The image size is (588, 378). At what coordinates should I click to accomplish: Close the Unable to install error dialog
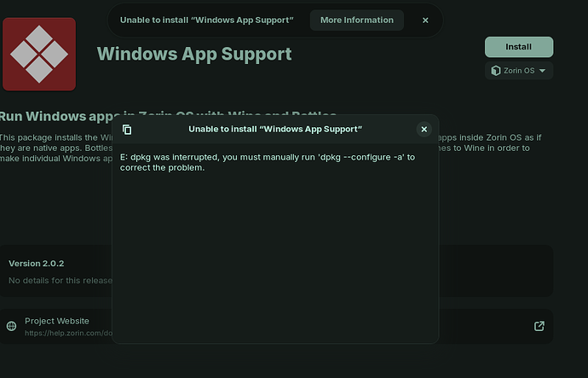tap(424, 129)
